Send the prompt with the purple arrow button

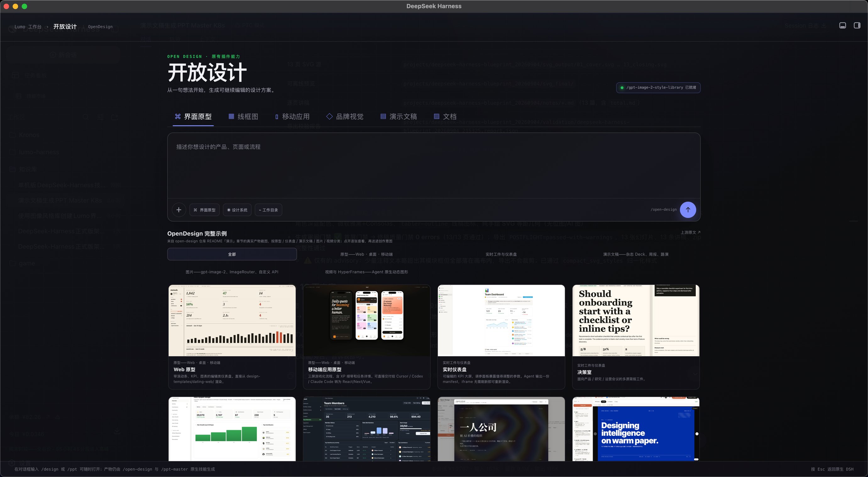pyautogui.click(x=688, y=210)
